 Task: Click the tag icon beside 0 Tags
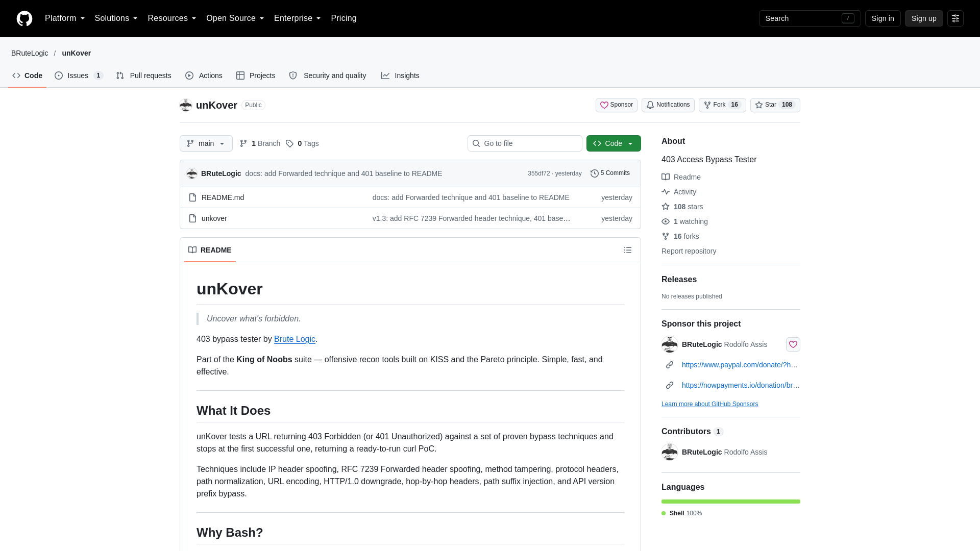pyautogui.click(x=289, y=143)
